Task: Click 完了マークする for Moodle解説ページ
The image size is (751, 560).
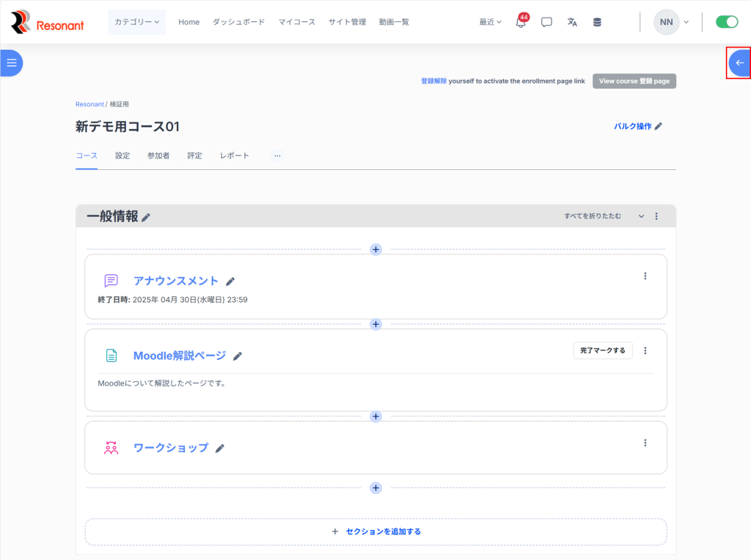Action: click(603, 350)
